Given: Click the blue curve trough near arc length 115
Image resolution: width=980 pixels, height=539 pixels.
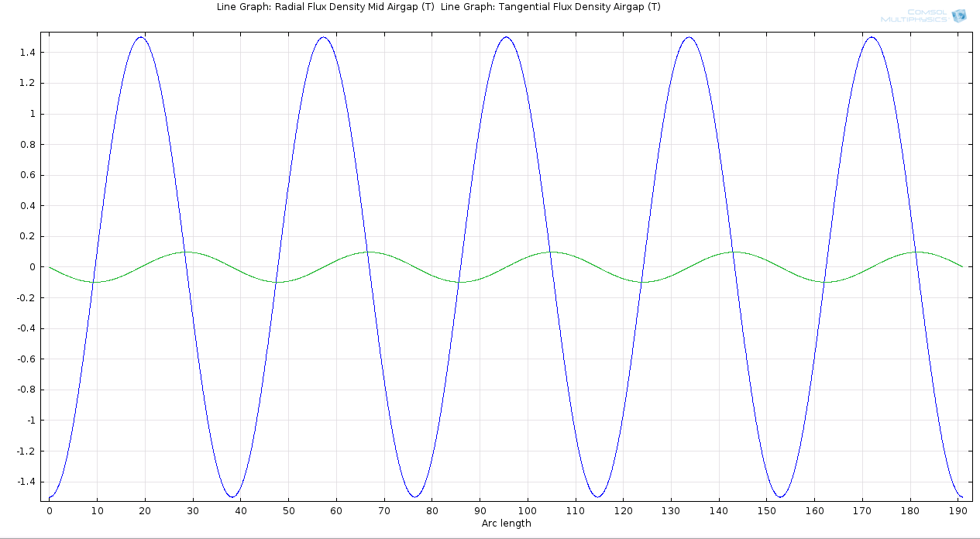Looking at the screenshot, I should coord(597,496).
